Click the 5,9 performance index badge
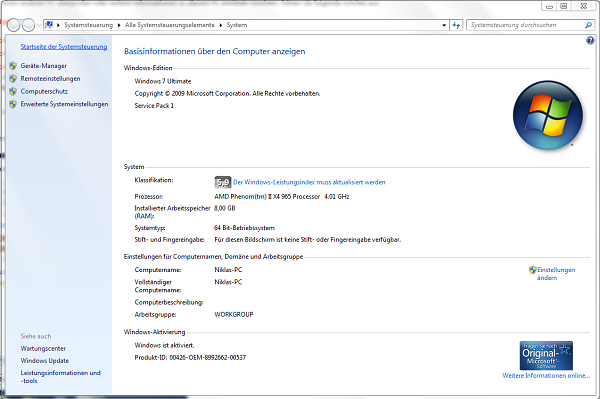This screenshot has height=399, width=600. point(223,182)
